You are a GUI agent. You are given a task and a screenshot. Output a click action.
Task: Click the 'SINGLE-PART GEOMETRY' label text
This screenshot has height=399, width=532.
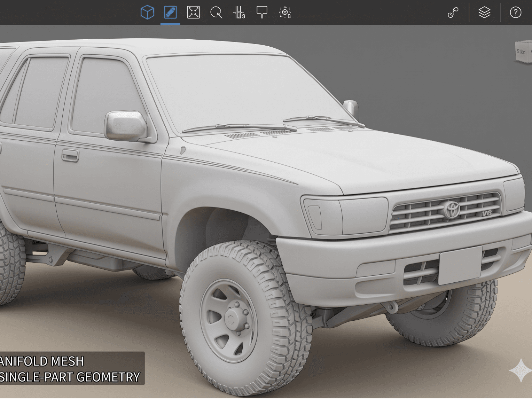pyautogui.click(x=70, y=377)
